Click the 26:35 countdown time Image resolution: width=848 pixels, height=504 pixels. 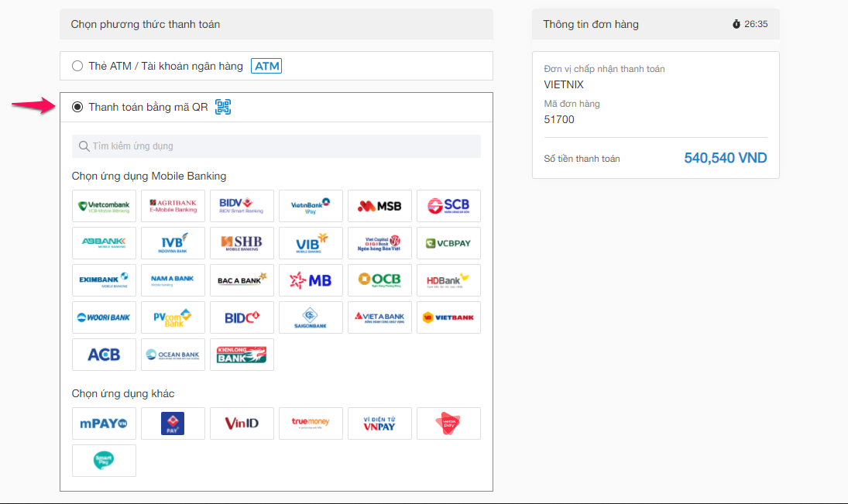(x=756, y=24)
